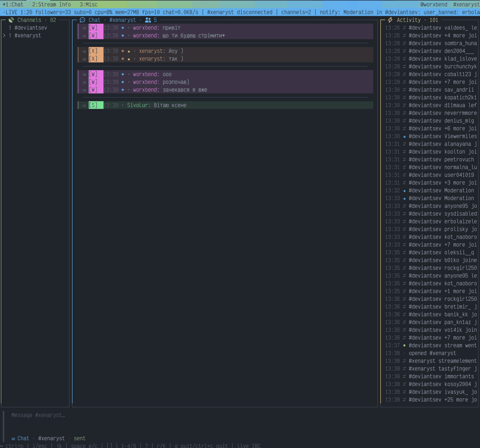Select the oleksii__q activity entry
This screenshot has height=448, width=480.
[431, 253]
